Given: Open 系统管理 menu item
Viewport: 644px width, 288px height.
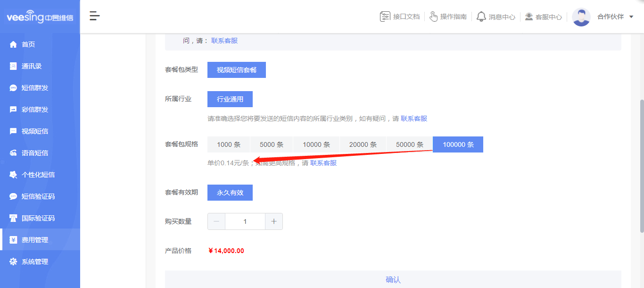Looking at the screenshot, I should (40, 262).
